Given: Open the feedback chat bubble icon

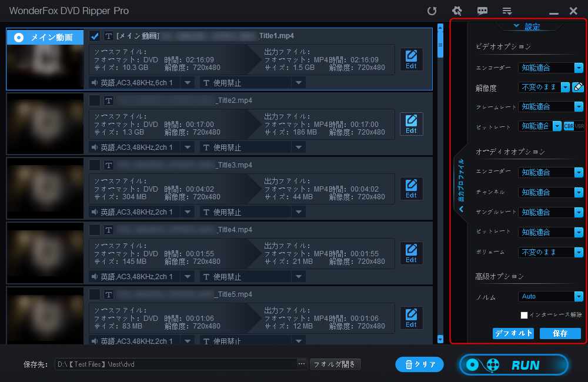Looking at the screenshot, I should point(482,11).
